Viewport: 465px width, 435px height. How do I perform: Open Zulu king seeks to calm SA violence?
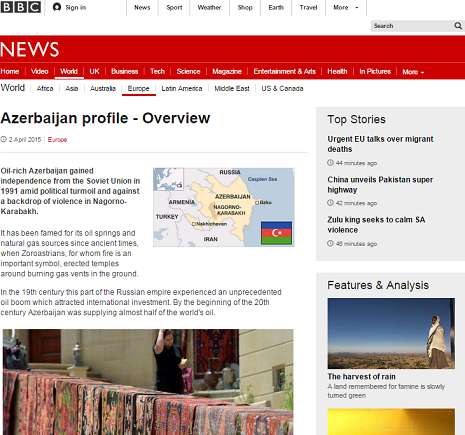[x=376, y=225]
